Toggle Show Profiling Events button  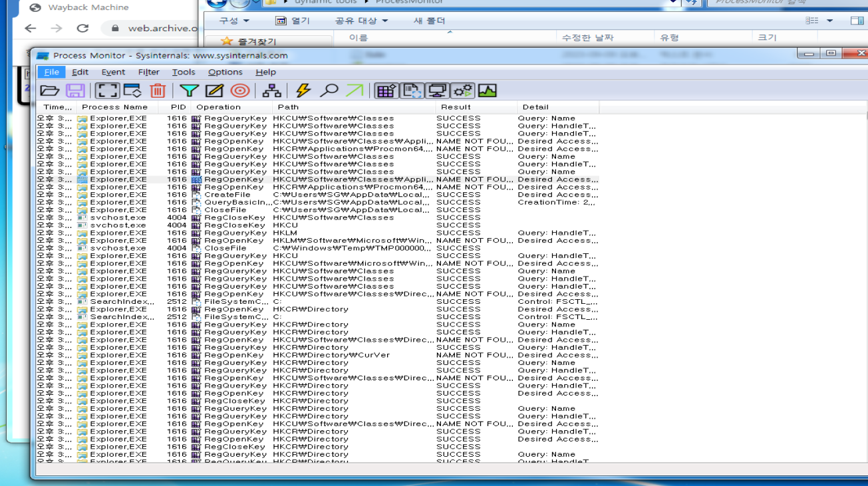pyautogui.click(x=488, y=90)
